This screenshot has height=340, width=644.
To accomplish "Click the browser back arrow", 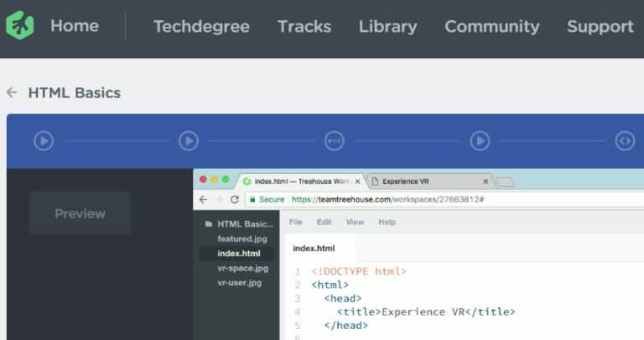I will pyautogui.click(x=203, y=200).
